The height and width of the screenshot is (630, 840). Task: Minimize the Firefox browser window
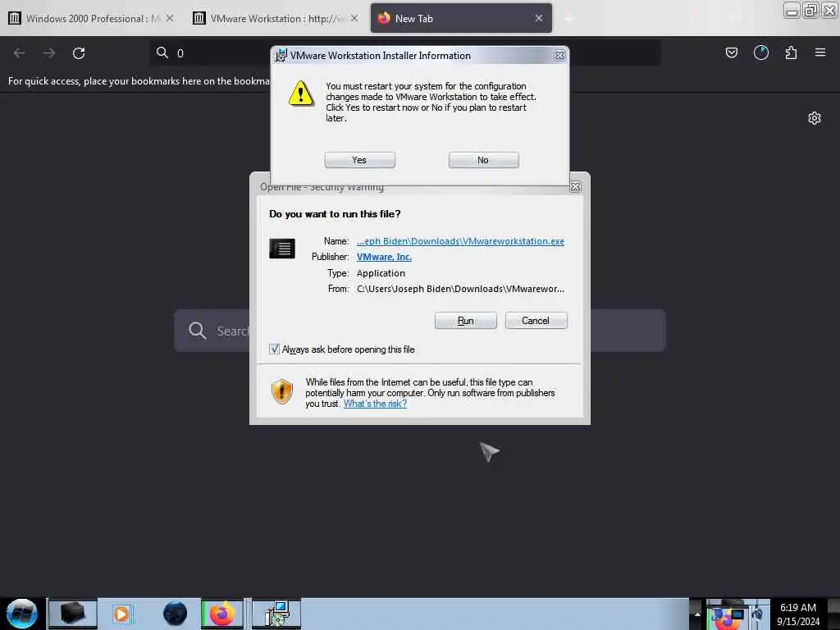click(x=792, y=10)
